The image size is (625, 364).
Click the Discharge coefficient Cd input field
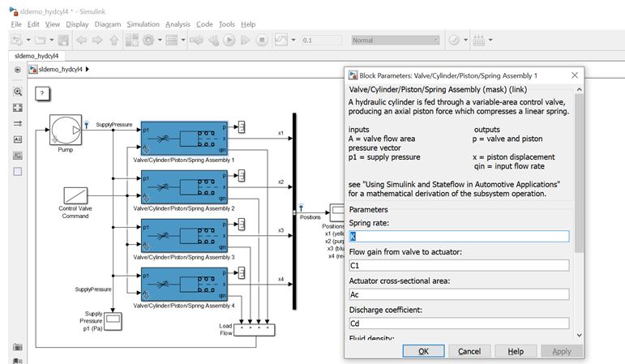pos(459,323)
